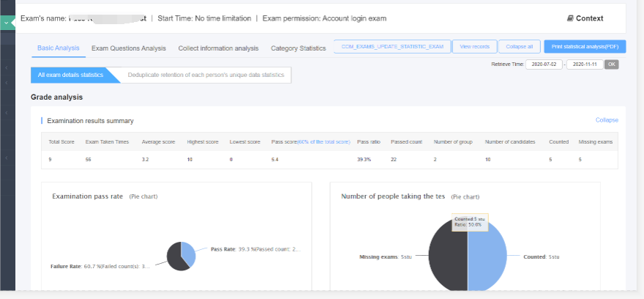Click the Passed count header
Viewport: 644px width, 299px height.
click(406, 142)
